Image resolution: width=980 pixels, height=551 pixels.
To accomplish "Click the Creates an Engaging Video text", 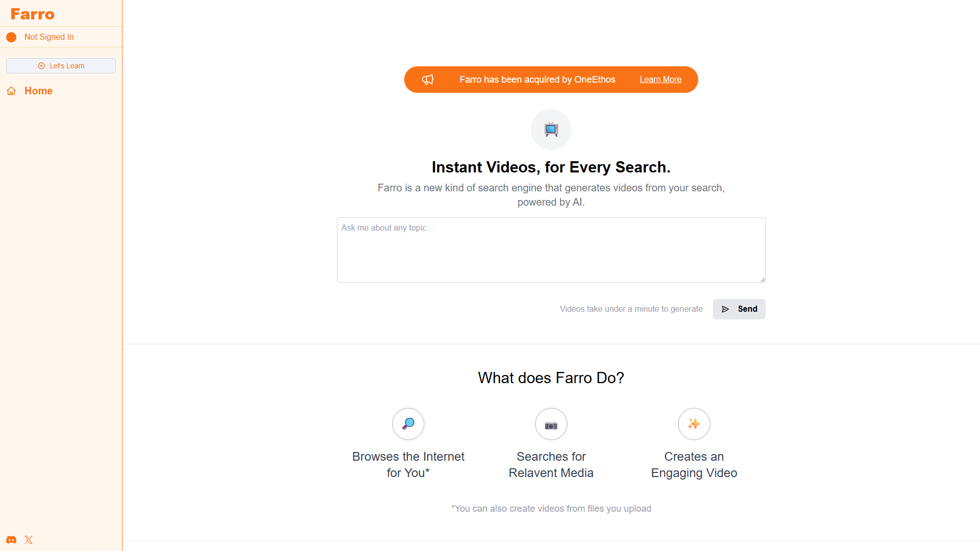I will pos(694,465).
